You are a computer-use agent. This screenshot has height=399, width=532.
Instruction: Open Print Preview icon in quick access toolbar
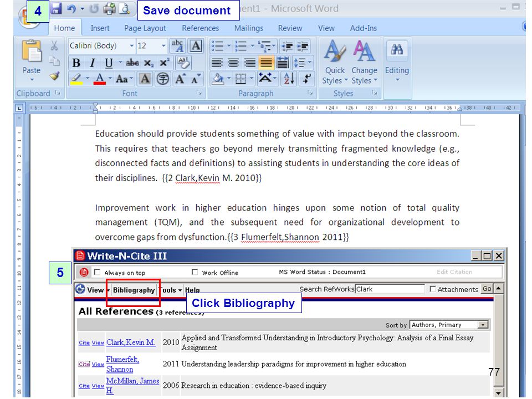point(125,9)
